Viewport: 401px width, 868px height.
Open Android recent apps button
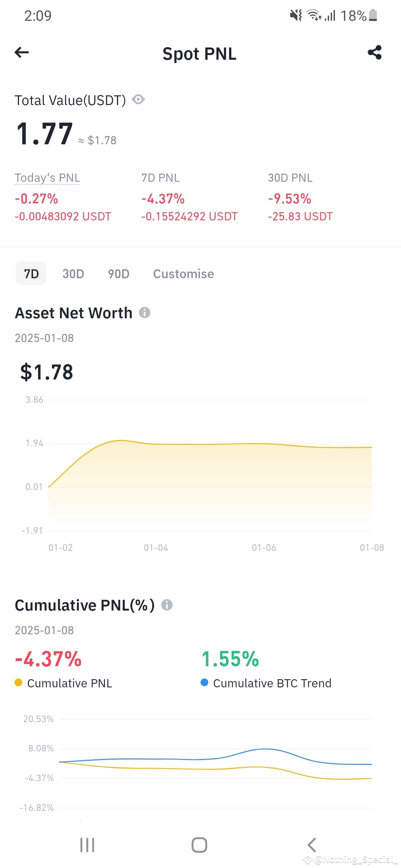(x=87, y=845)
